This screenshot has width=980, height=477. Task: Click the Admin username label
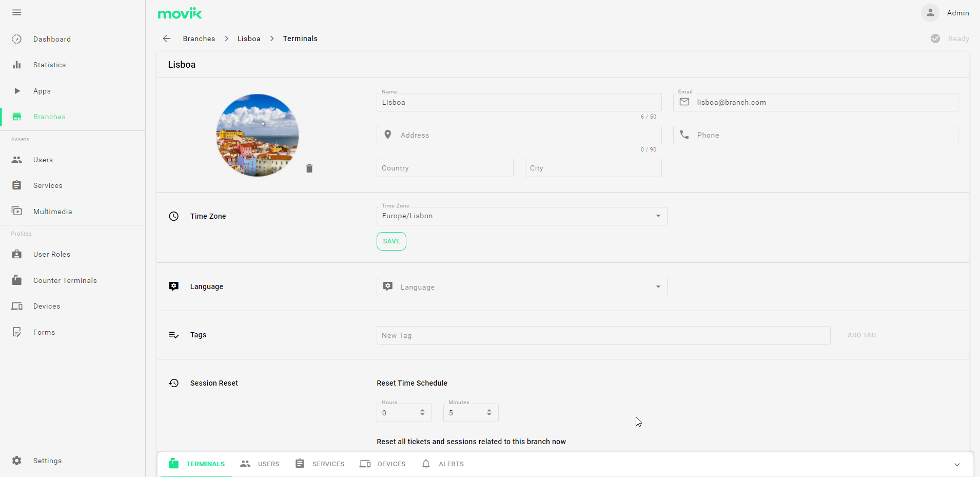(958, 13)
